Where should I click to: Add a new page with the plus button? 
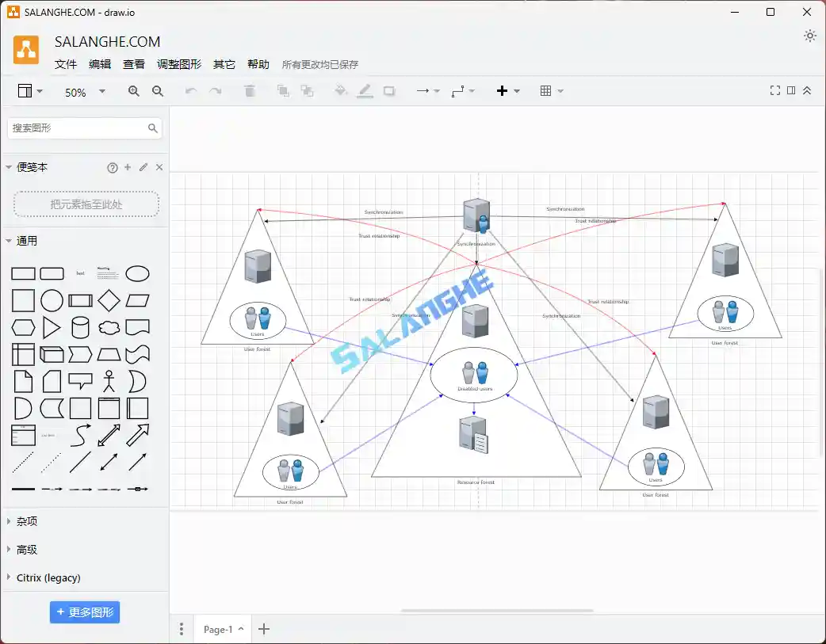click(264, 628)
